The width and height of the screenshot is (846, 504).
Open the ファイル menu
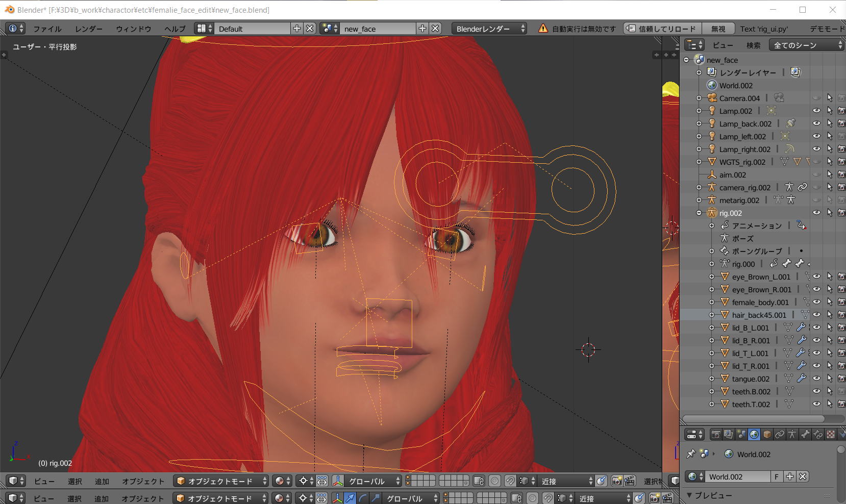(x=47, y=29)
